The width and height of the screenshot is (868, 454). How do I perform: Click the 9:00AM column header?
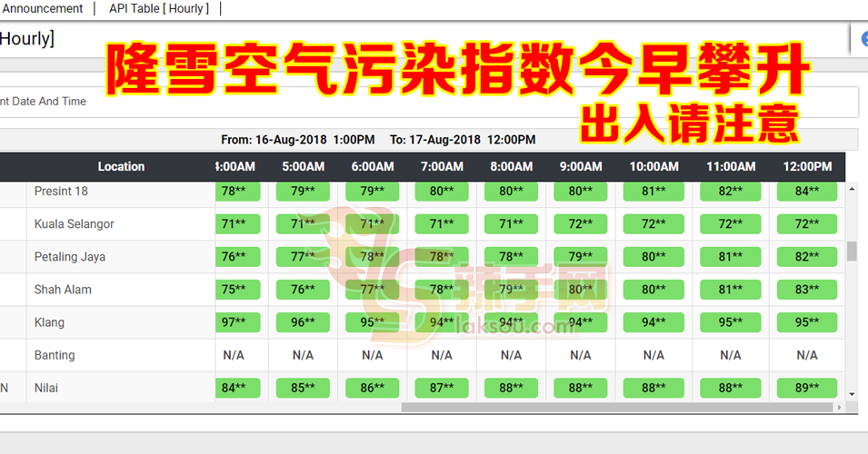tap(580, 167)
